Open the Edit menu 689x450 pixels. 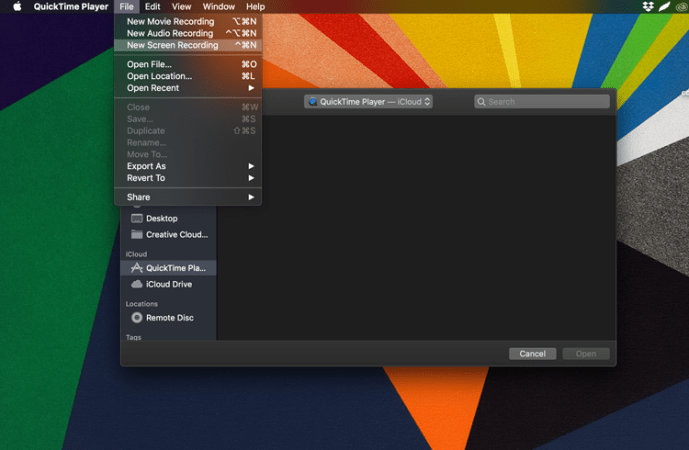pos(152,7)
